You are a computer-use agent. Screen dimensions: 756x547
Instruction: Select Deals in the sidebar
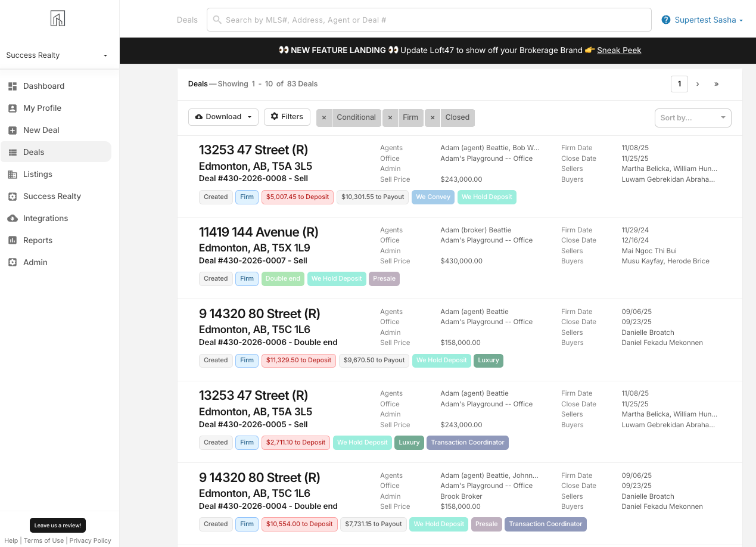tap(56, 152)
